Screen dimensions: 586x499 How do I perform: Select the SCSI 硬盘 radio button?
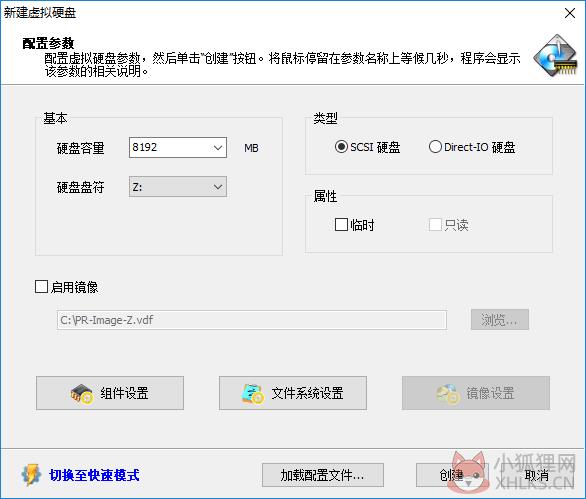[x=341, y=147]
